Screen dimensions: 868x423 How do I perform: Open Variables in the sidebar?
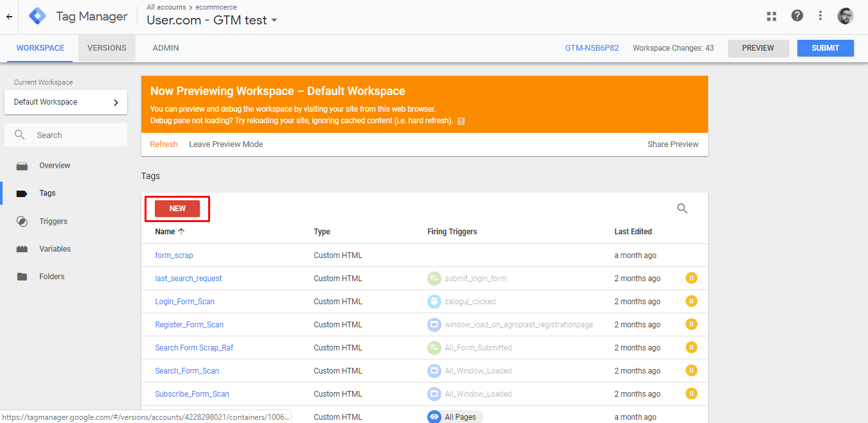(55, 249)
